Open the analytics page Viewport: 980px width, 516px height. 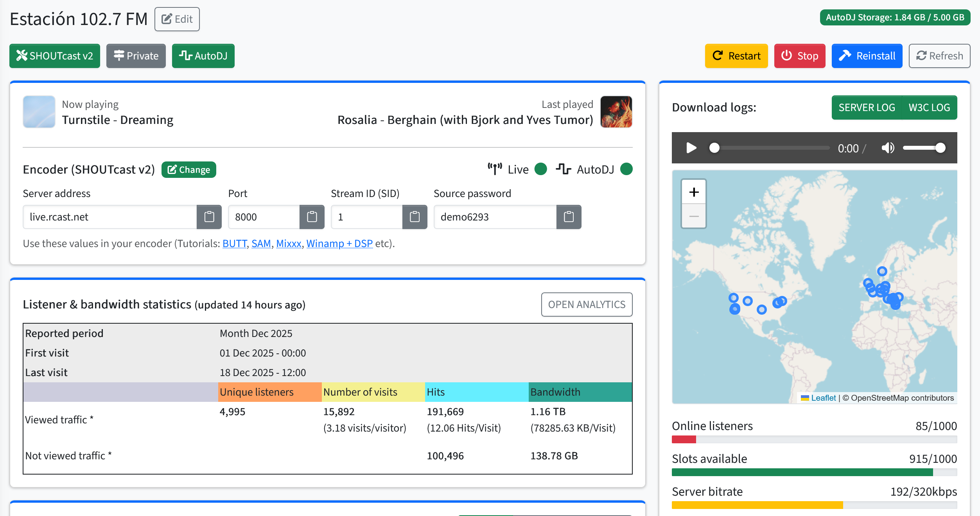pyautogui.click(x=587, y=305)
